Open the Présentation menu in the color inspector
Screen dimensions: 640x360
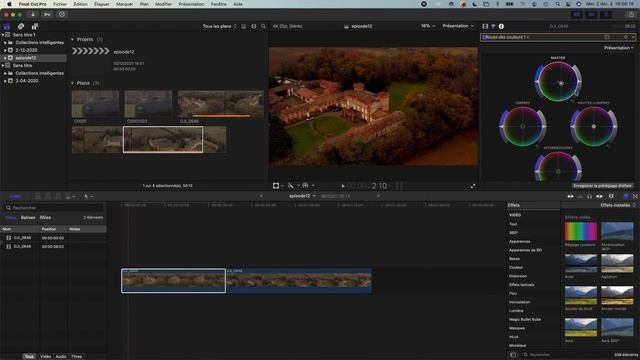coord(618,48)
